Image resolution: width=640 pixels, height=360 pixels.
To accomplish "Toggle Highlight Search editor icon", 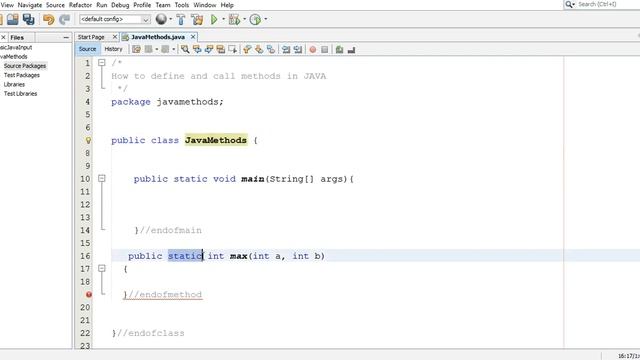I will (x=221, y=49).
